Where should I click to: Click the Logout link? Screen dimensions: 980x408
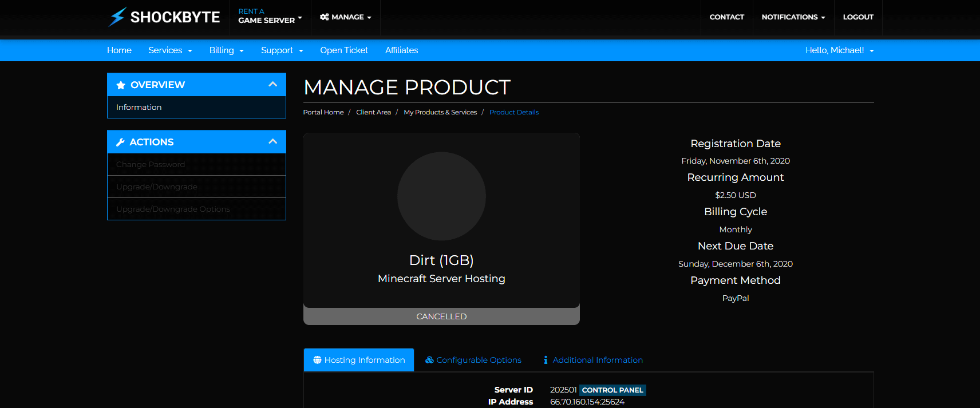[x=857, y=17]
